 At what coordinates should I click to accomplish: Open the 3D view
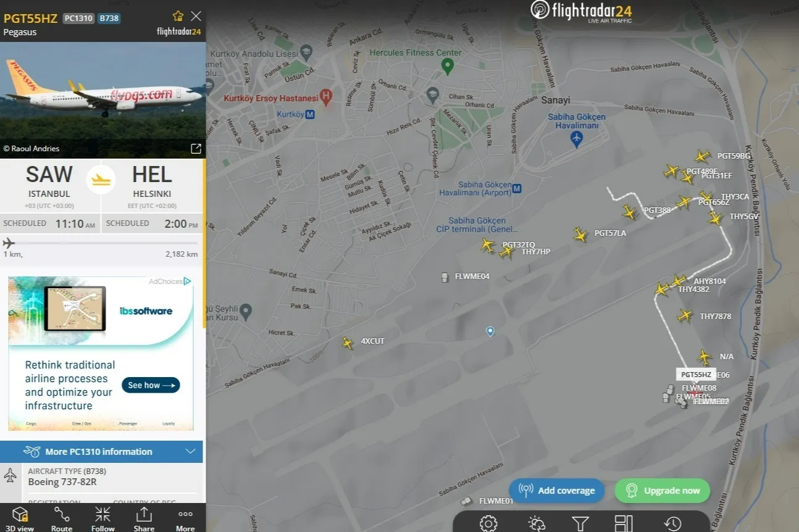tap(20, 518)
